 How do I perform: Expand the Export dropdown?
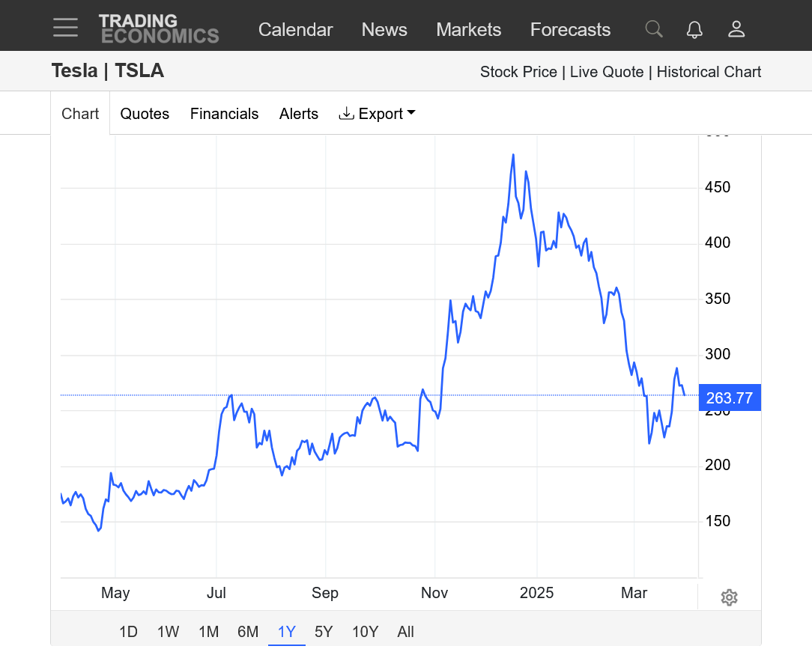tap(378, 114)
